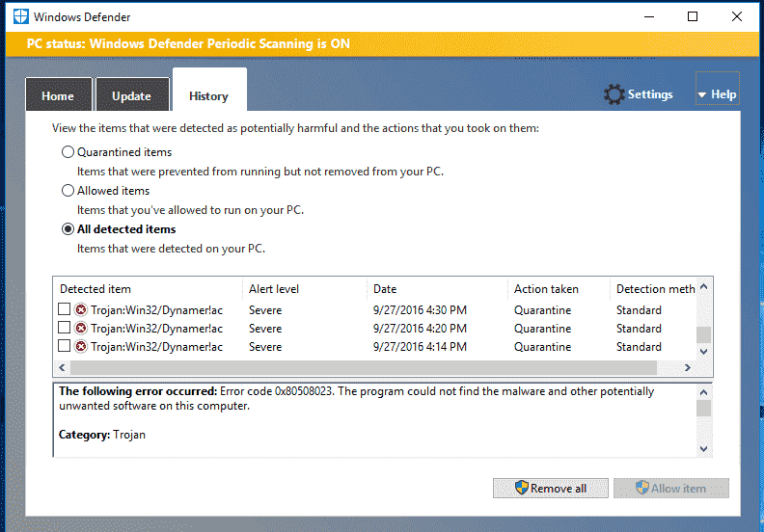Screen dimensions: 764x532
Task: Check the box for the 4:30 PM detection
Action: (64, 309)
